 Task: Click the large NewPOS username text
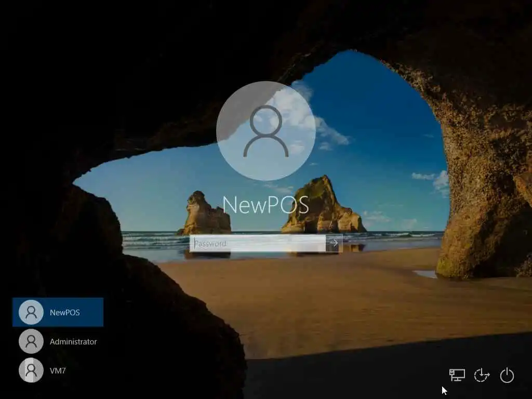265,205
